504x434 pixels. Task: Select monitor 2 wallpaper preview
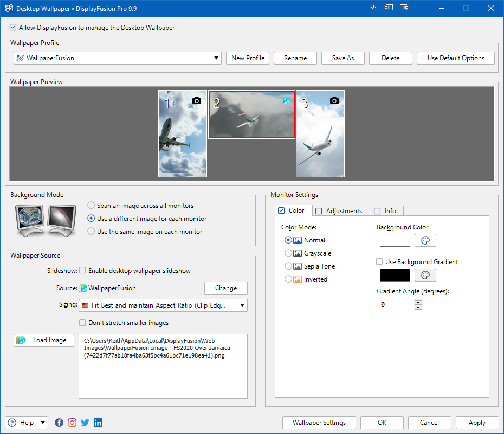click(251, 114)
